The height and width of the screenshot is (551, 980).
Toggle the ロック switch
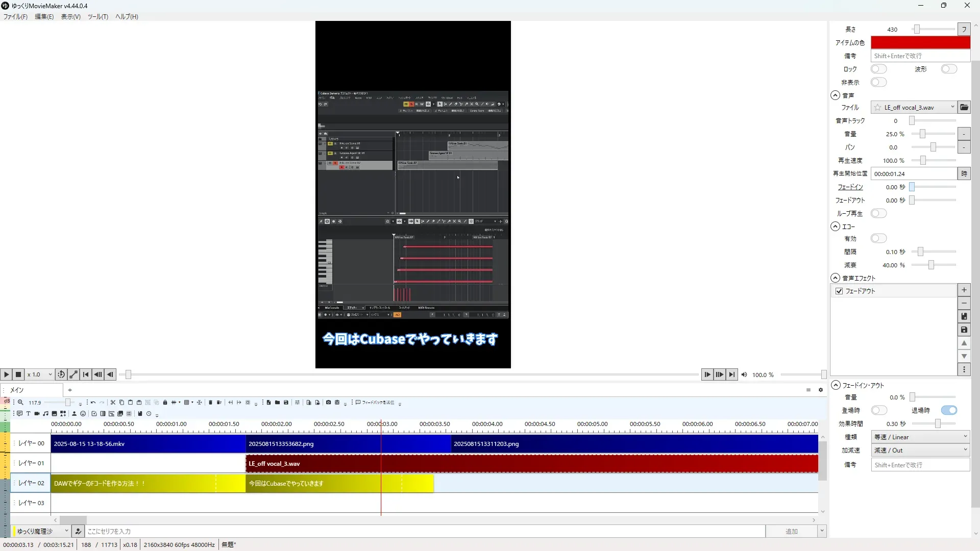[x=878, y=69]
